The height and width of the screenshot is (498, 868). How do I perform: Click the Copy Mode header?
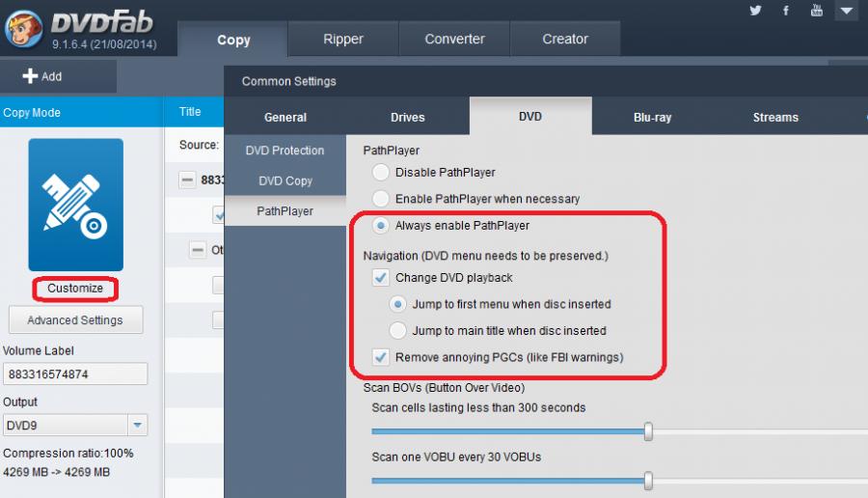(x=32, y=113)
